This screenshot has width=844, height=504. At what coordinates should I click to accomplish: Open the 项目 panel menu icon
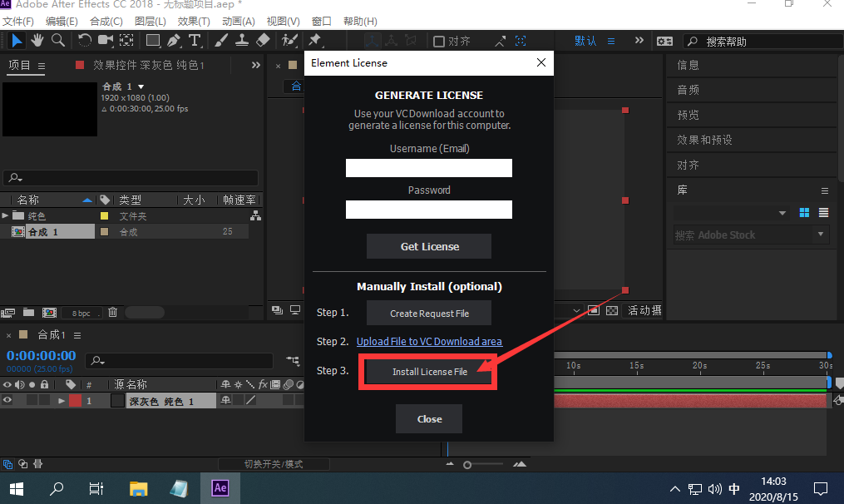42,66
